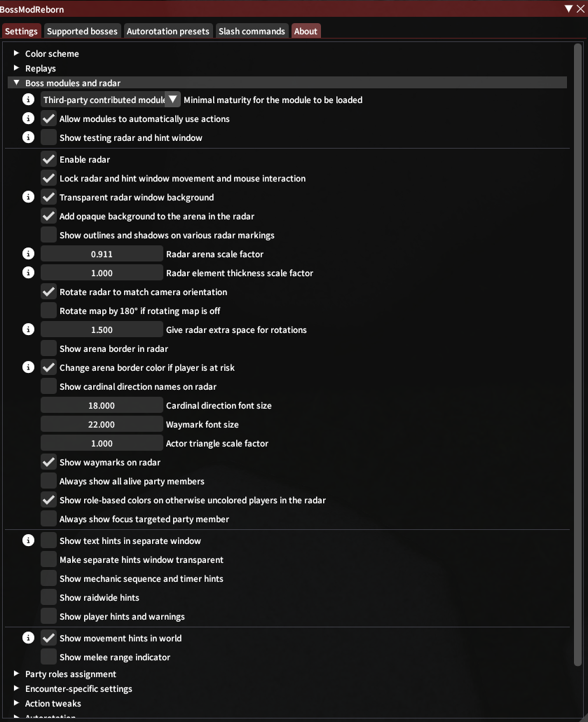Click info icon beside text hints in separate window

(x=29, y=540)
